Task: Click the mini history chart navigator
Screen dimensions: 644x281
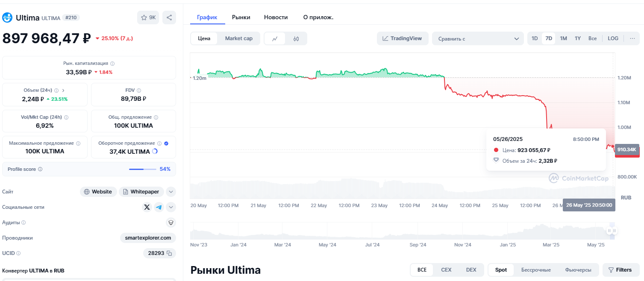Action: (402, 231)
